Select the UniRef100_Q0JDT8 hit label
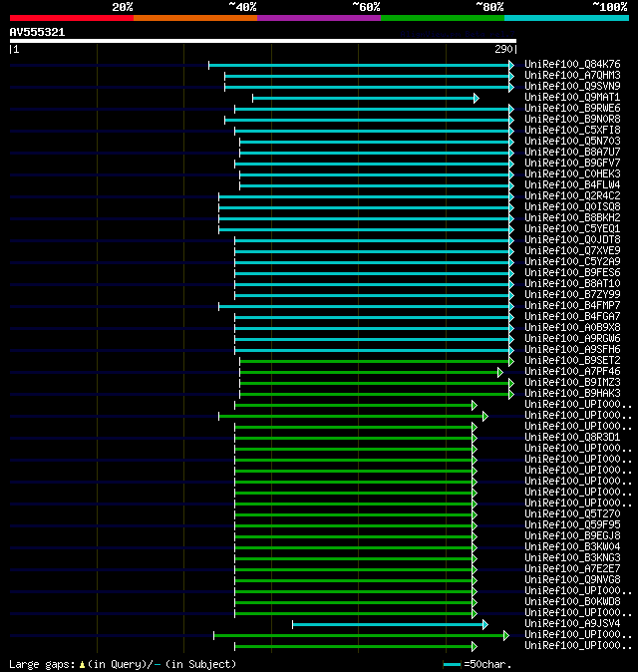Viewport: 638px width, 672px height. [572, 239]
